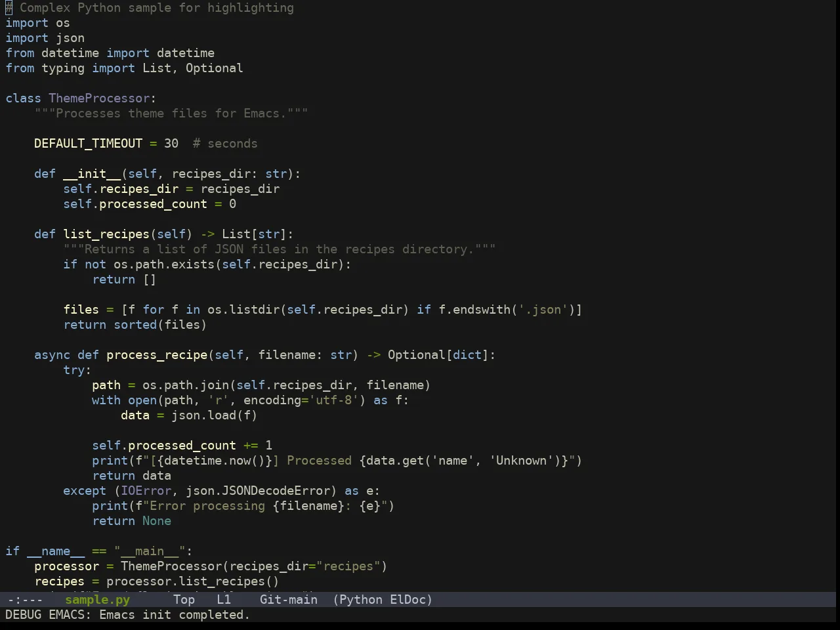Click the '# seconds' comment
The width and height of the screenshot is (840, 630).
pos(225,144)
